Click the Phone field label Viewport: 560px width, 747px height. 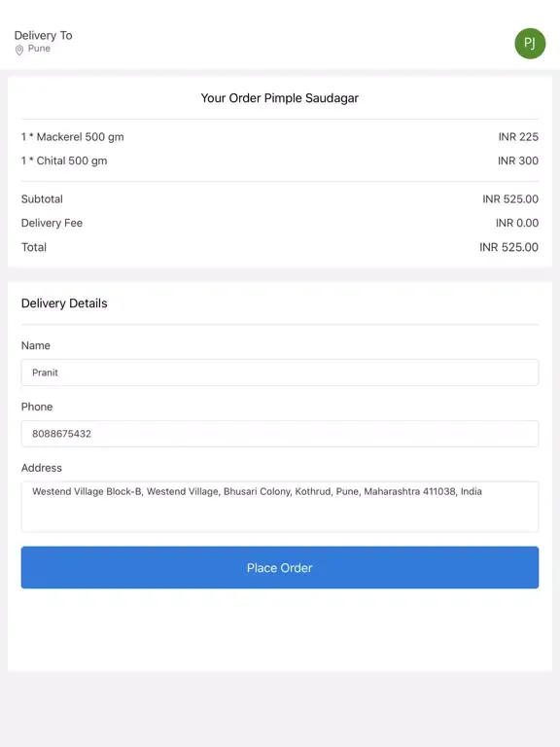37,407
